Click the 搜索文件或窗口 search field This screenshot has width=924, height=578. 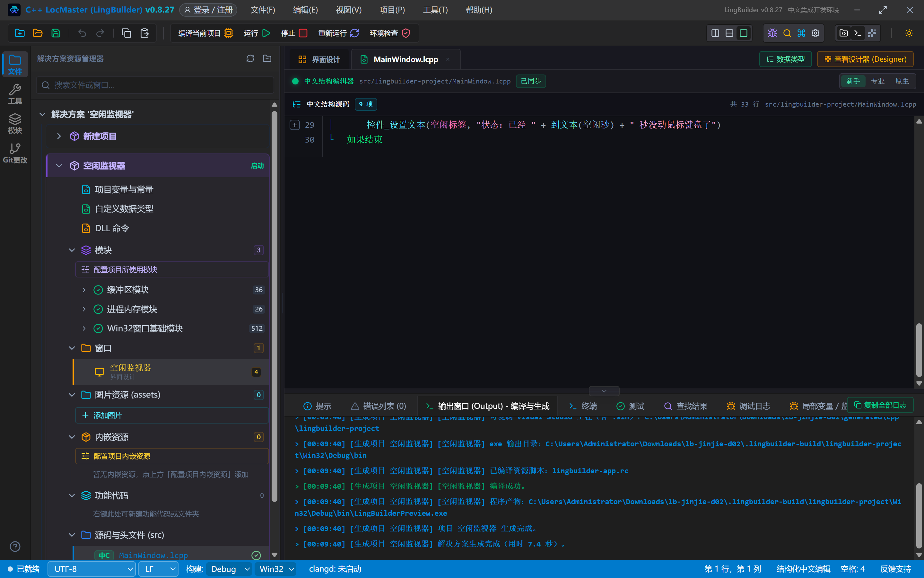(155, 85)
